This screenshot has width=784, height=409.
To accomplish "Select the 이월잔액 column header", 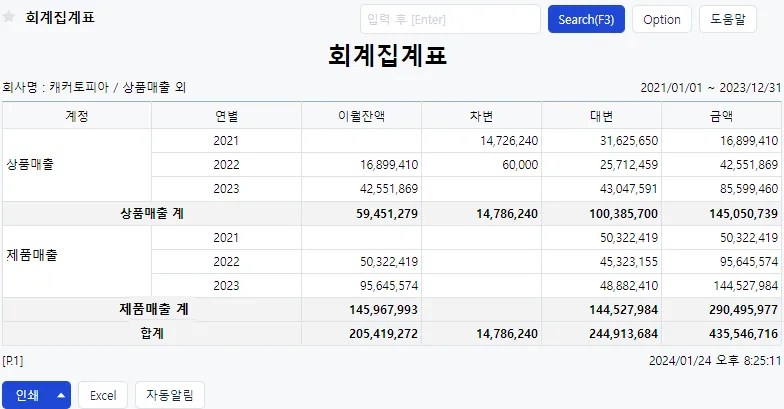I will pos(362,116).
